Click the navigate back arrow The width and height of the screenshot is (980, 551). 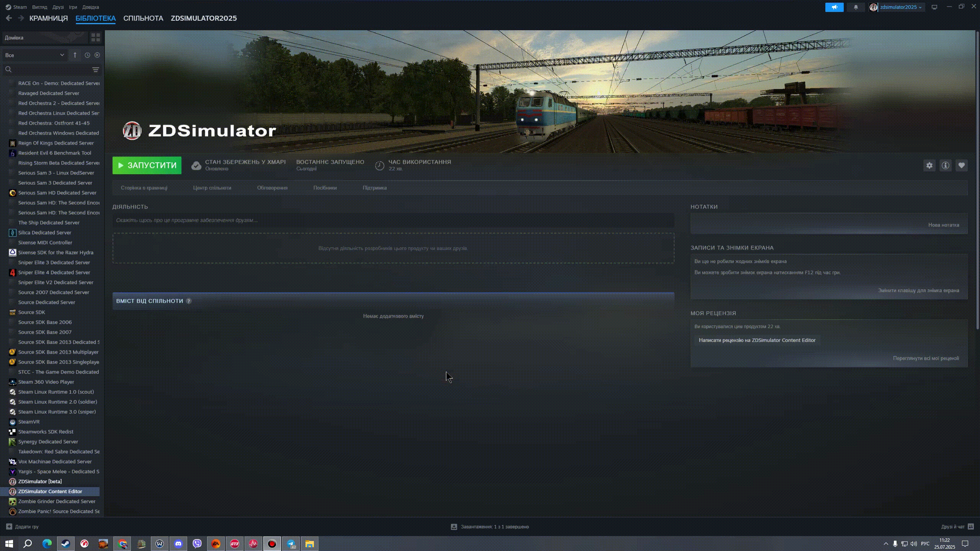pos(9,18)
